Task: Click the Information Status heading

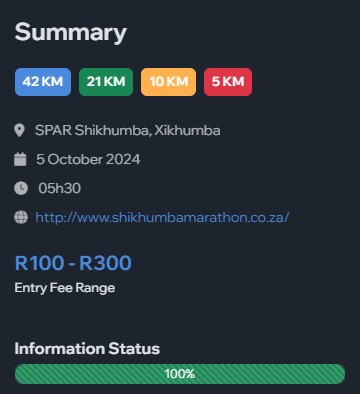Action: click(87, 349)
